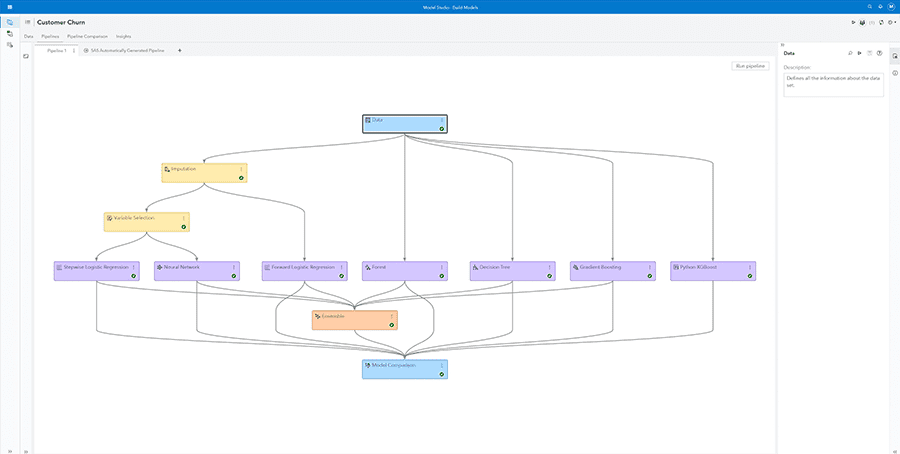Switch to the Data tab

pos(29,36)
